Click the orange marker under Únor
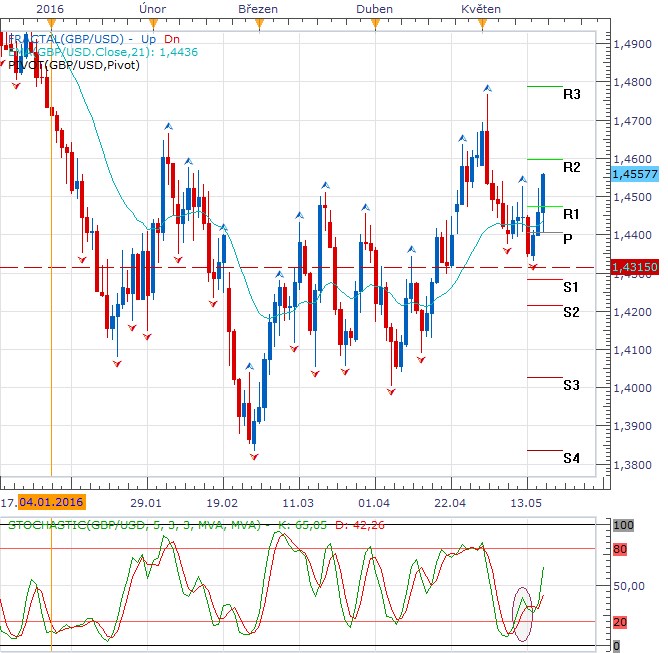 tap(149, 22)
